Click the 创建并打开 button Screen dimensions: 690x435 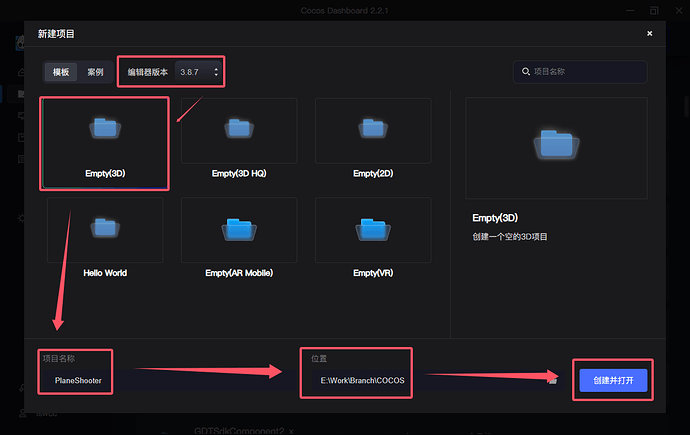[613, 380]
